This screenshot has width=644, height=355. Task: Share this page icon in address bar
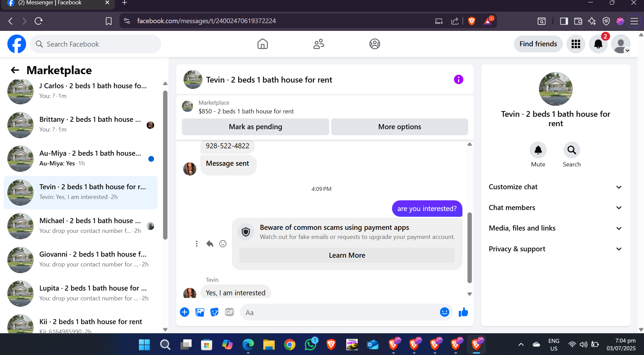pos(455,21)
